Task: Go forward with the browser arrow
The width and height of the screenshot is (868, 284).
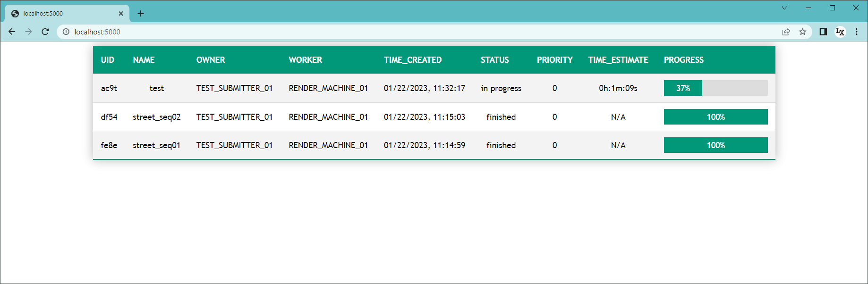Action: (28, 32)
